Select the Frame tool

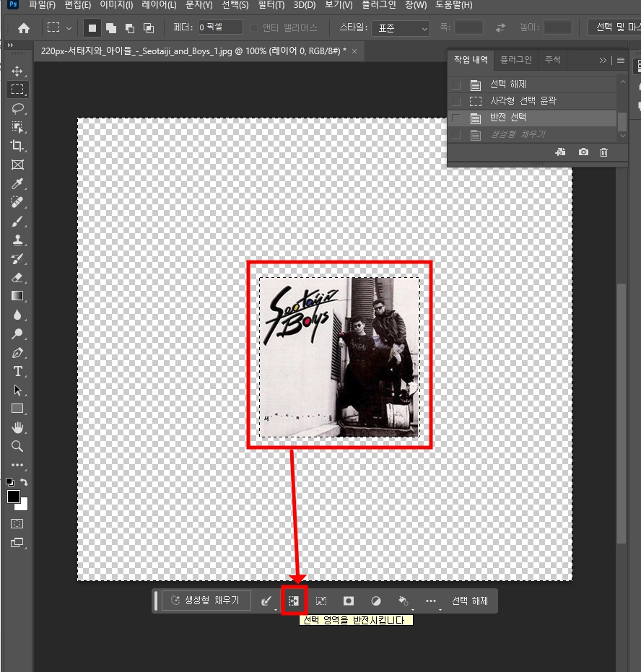17,165
